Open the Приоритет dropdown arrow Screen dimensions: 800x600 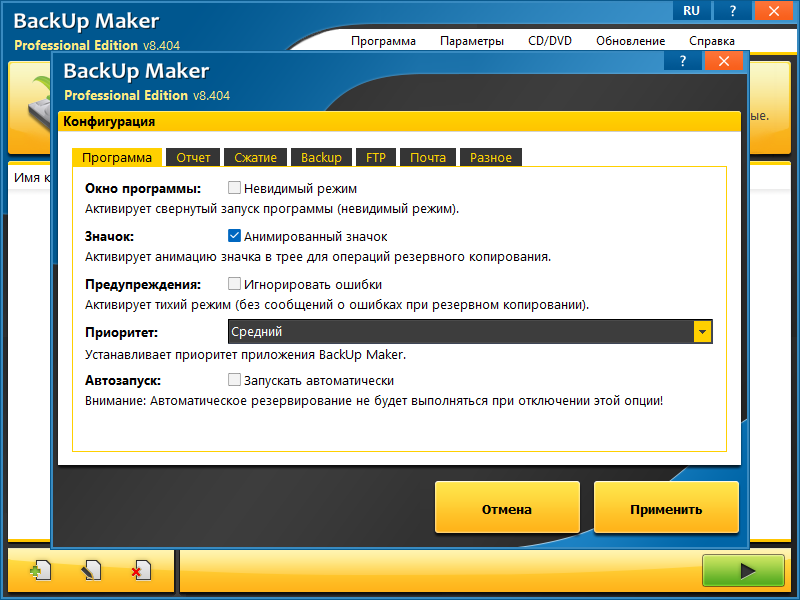click(x=703, y=332)
